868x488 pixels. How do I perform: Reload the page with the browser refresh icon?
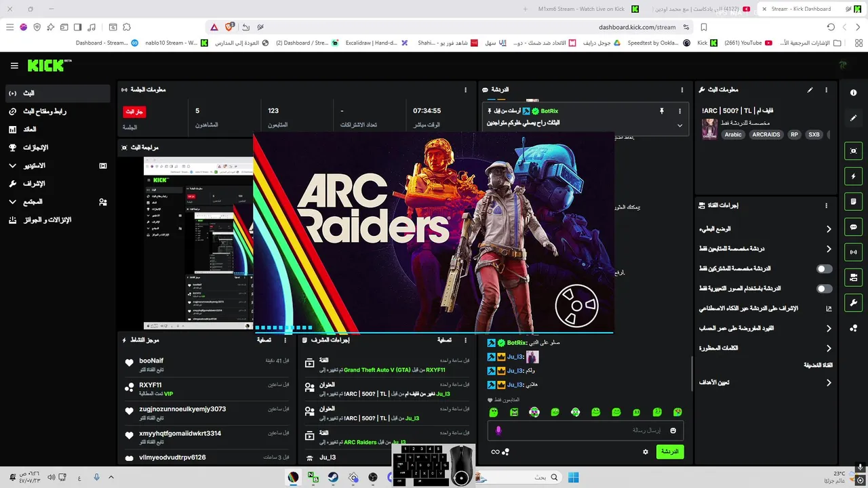pyautogui.click(x=831, y=27)
